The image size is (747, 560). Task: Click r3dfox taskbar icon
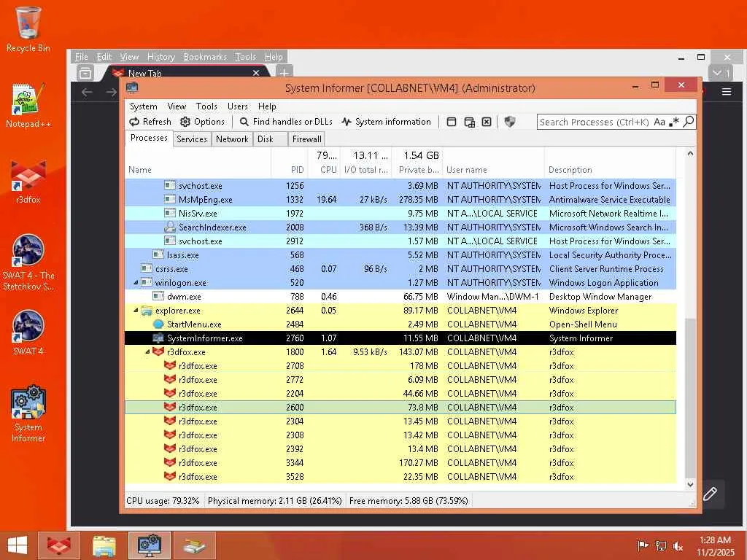(x=59, y=545)
